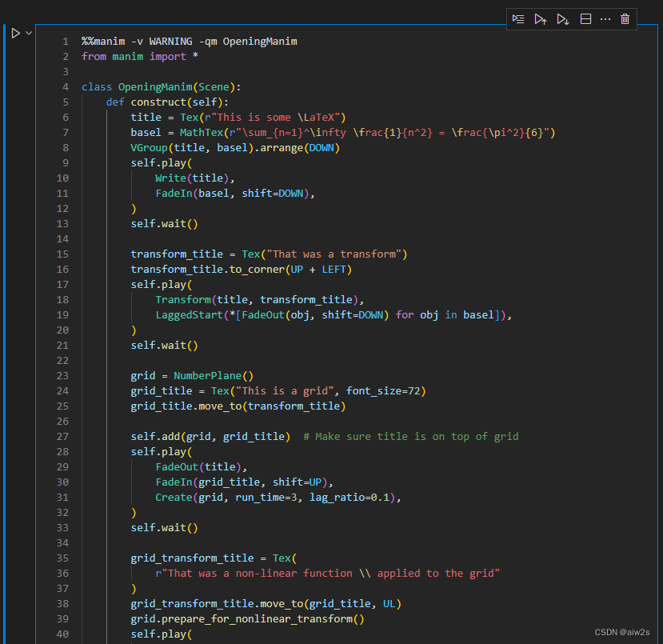Delete the cell with the trash icon

click(625, 19)
